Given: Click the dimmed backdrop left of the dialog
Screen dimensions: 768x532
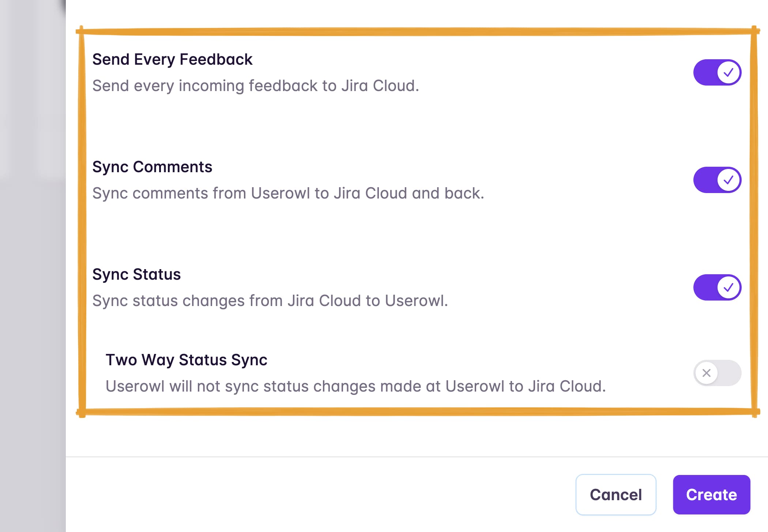Looking at the screenshot, I should click(32, 293).
